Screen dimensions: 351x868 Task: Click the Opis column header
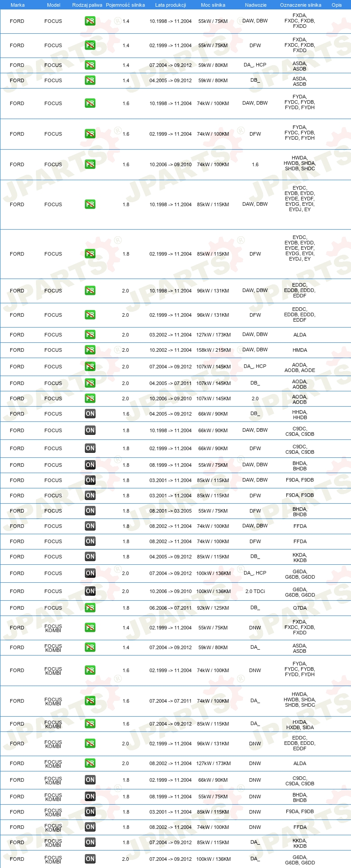[x=337, y=5]
